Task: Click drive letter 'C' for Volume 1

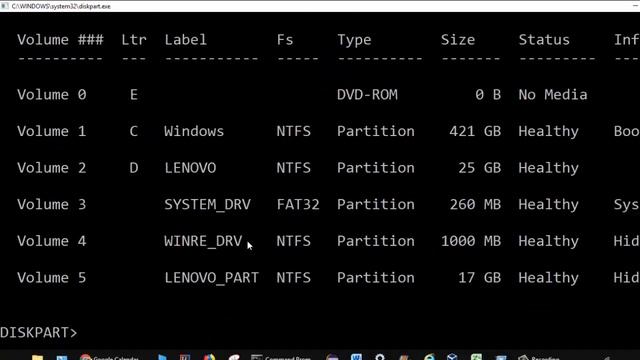Action: pyautogui.click(x=134, y=131)
